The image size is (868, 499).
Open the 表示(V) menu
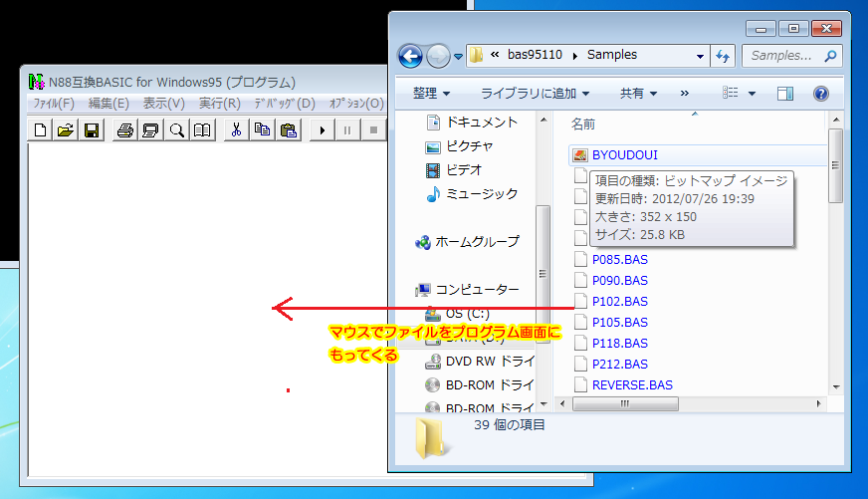tap(164, 104)
